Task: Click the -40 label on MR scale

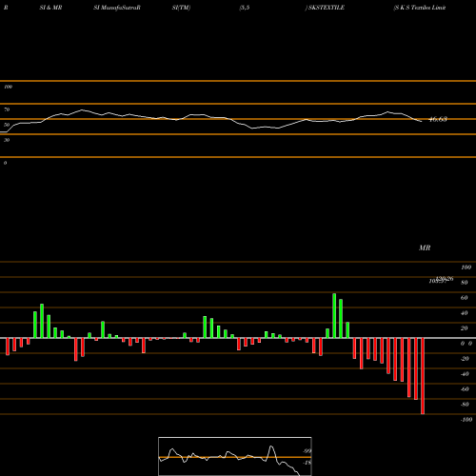Action: pos(465,374)
